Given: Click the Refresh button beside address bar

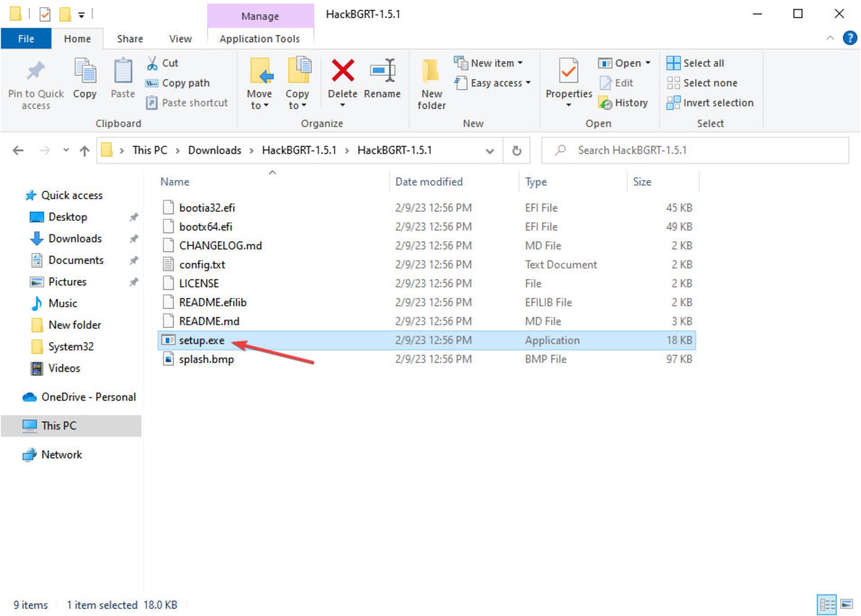Looking at the screenshot, I should 517,151.
